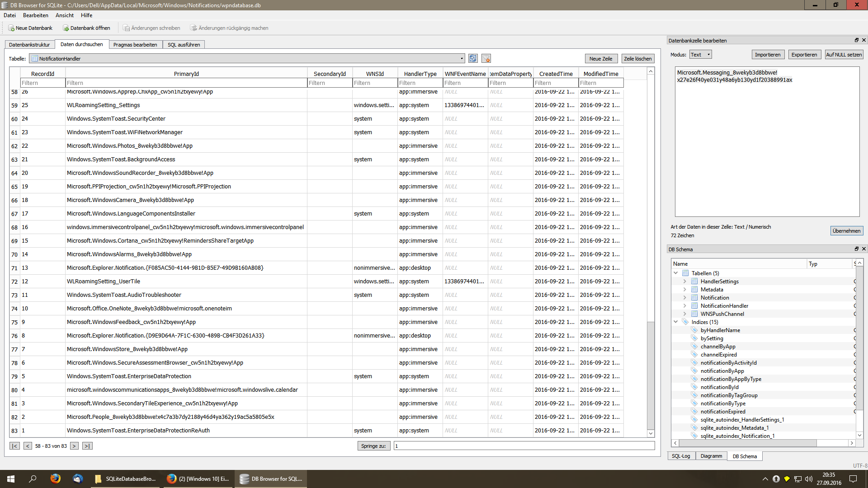Click the Neue Zeile button
Image resolution: width=868 pixels, height=488 pixels.
600,59
